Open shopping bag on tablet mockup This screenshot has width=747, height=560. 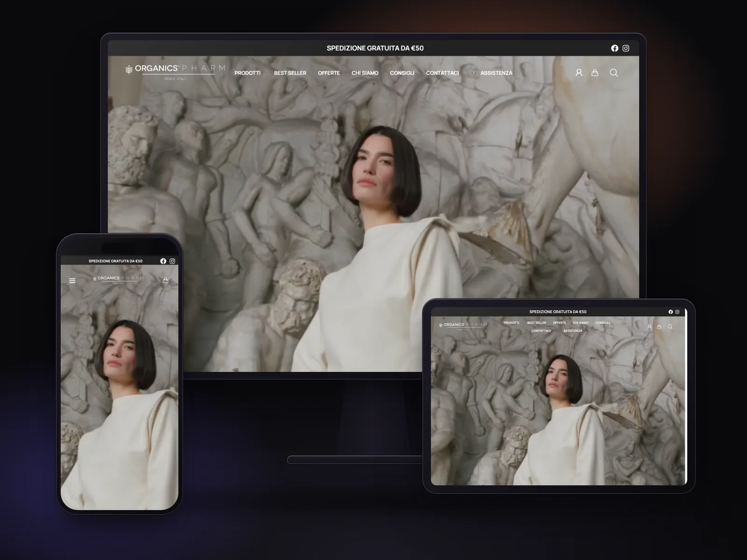[659, 327]
